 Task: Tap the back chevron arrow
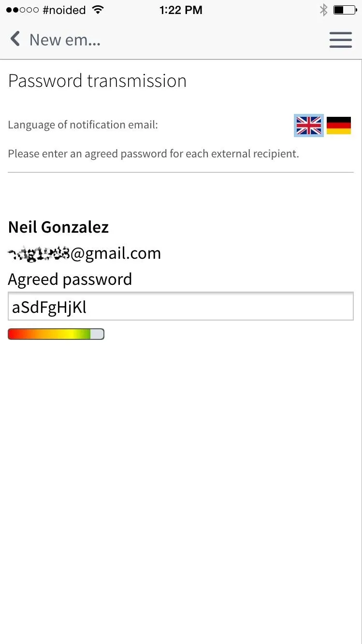pyautogui.click(x=15, y=39)
